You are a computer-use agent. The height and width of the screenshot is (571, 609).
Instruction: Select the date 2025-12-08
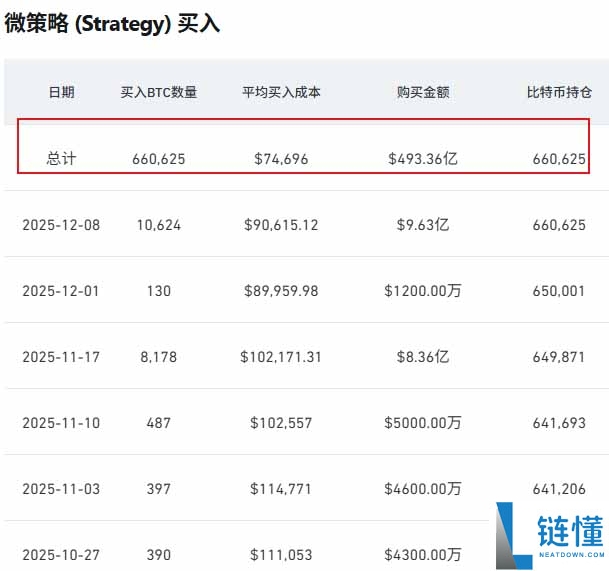[x=61, y=225]
